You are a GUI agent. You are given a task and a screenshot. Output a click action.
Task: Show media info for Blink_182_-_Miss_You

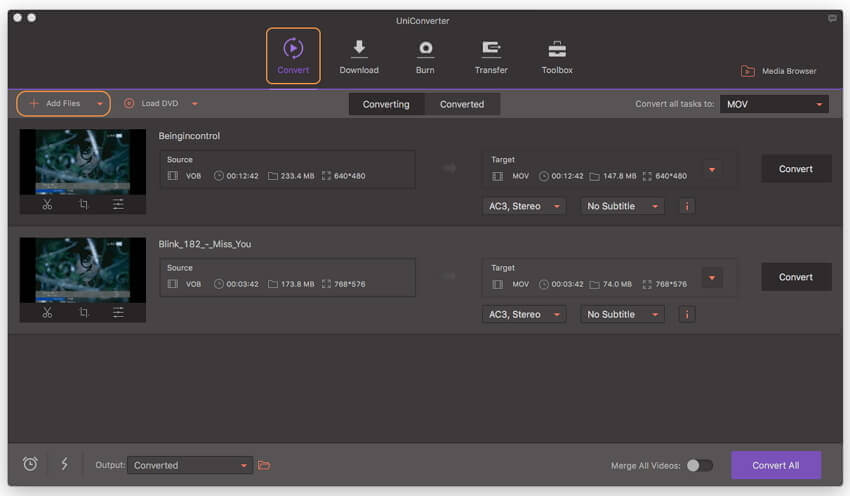point(687,314)
